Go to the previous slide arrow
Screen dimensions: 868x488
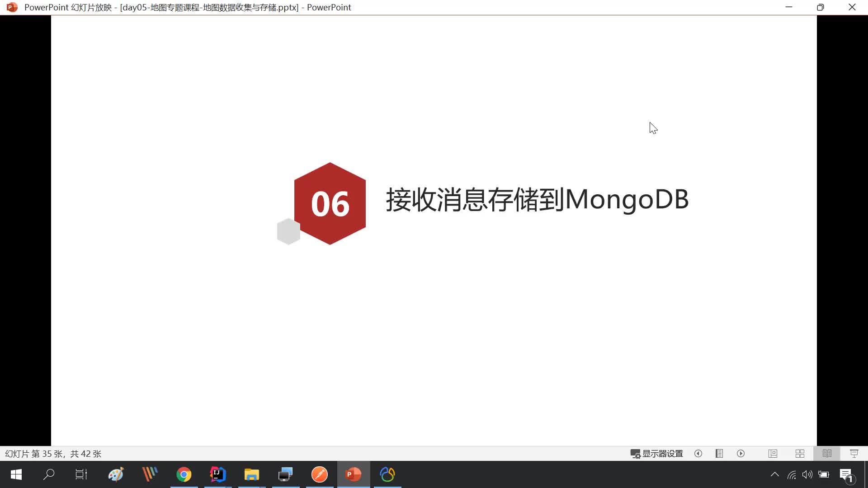[x=698, y=454]
